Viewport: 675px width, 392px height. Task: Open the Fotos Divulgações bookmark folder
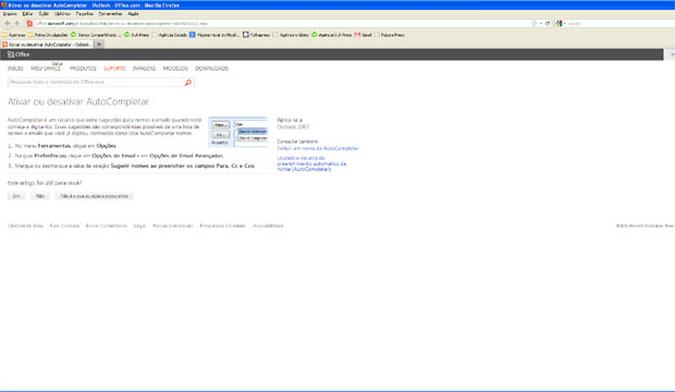(48, 35)
